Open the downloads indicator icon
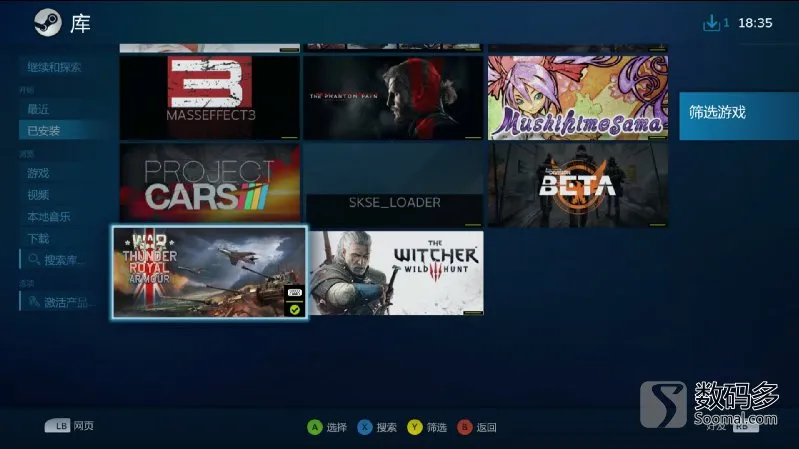The width and height of the screenshot is (799, 449). click(x=711, y=23)
